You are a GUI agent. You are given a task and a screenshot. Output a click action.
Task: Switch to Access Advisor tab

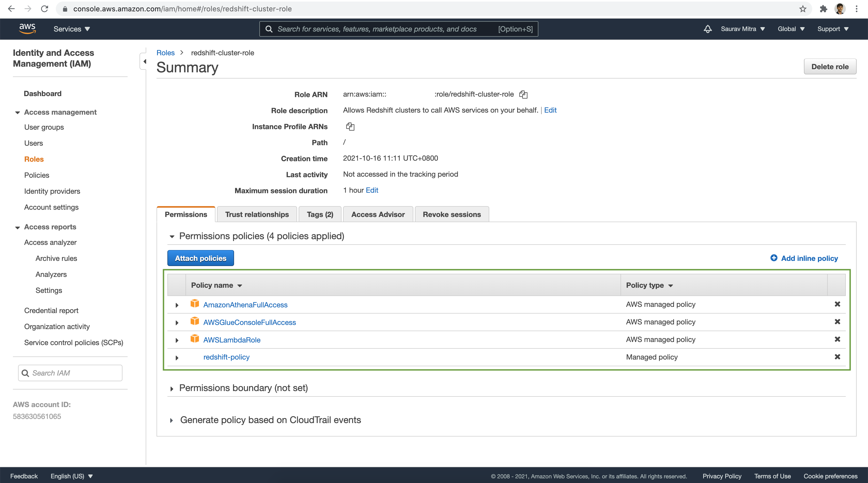[378, 214]
